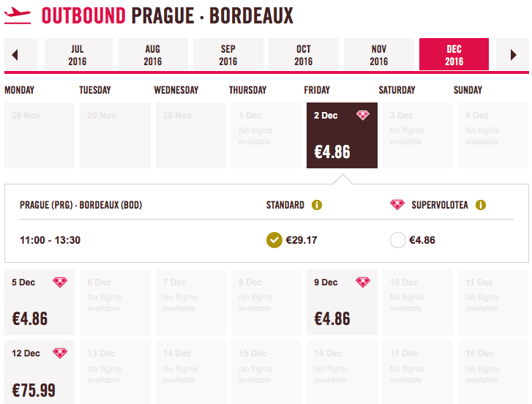Select the NOV 2016 month tab
The width and height of the screenshot is (532, 404).
pyautogui.click(x=379, y=55)
